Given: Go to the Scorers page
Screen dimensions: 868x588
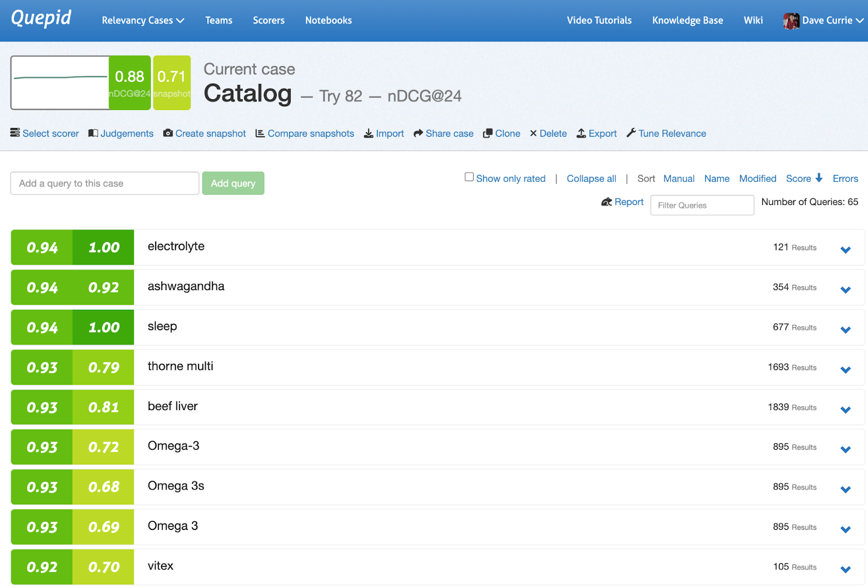Looking at the screenshot, I should 269,21.
